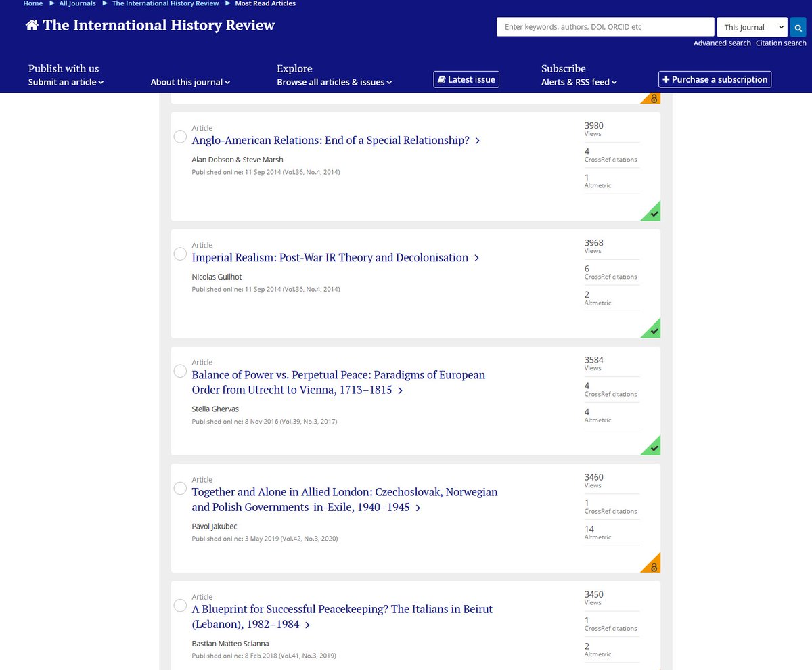Click the magnifier search button
The width and height of the screenshot is (812, 670).
point(798,27)
